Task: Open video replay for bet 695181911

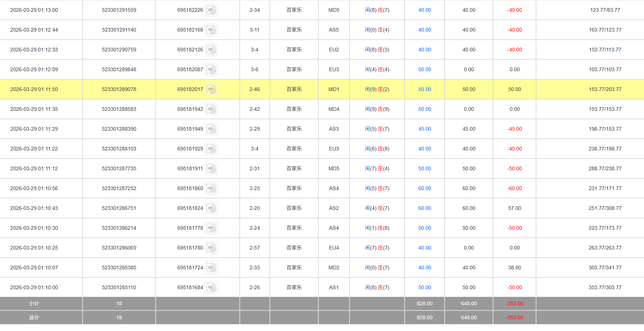Action: [x=211, y=168]
